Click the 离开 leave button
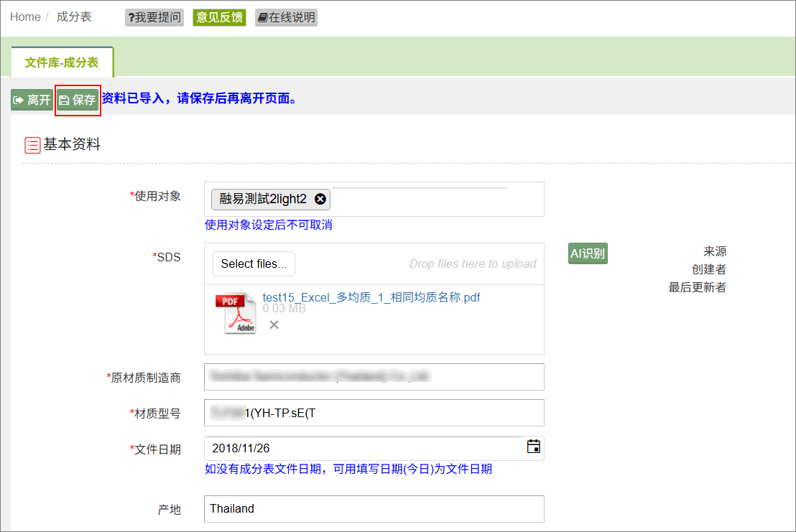Screen dimensions: 796x532 (x=32, y=99)
